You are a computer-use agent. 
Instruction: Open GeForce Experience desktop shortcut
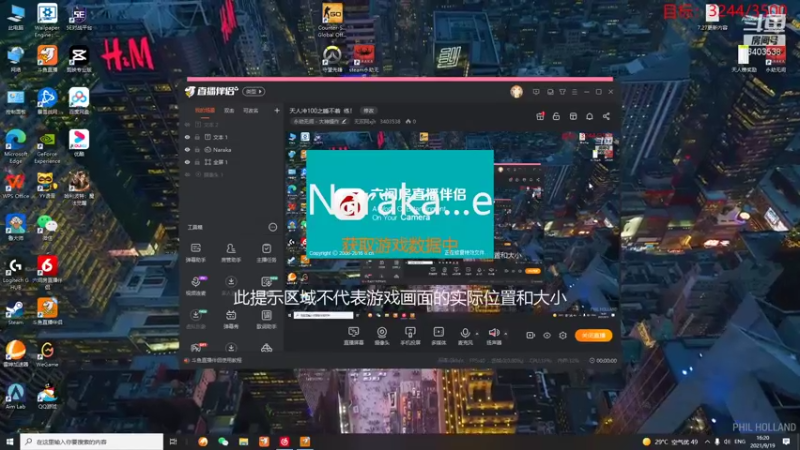point(47,147)
